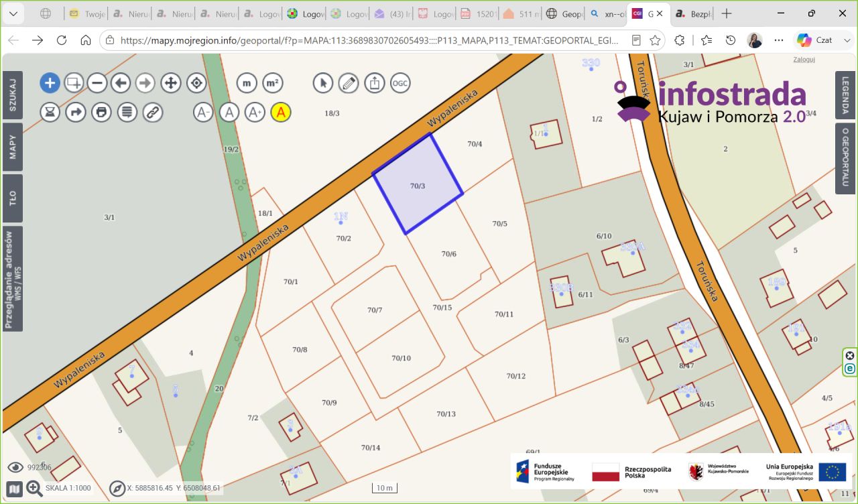858x504 pixels.
Task: Click the browser address bar URL
Action: point(369,40)
